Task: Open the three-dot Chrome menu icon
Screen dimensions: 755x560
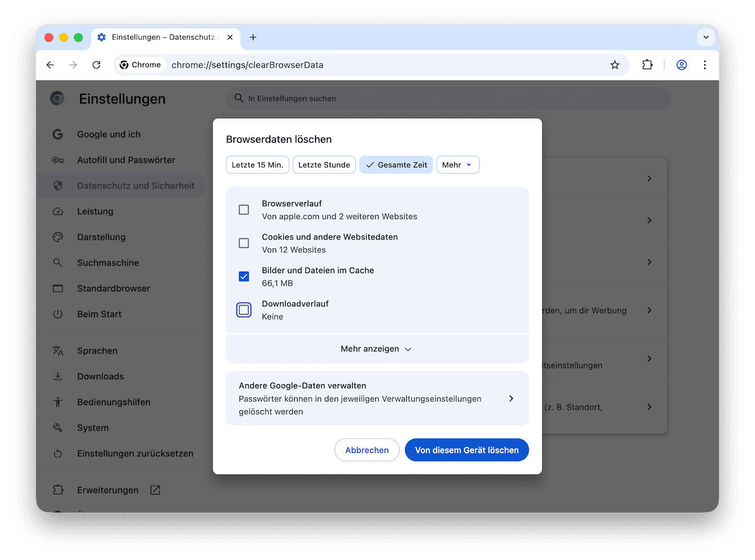Action: [x=705, y=65]
